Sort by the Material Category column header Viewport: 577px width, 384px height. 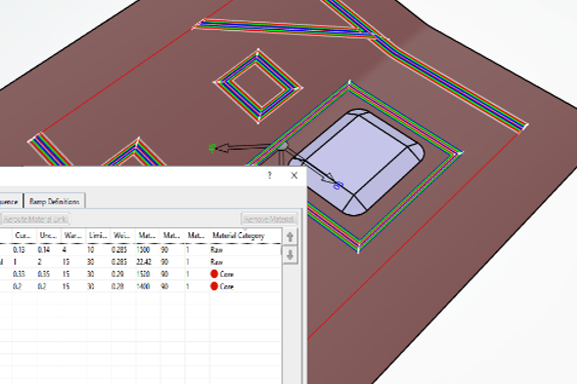coord(245,235)
